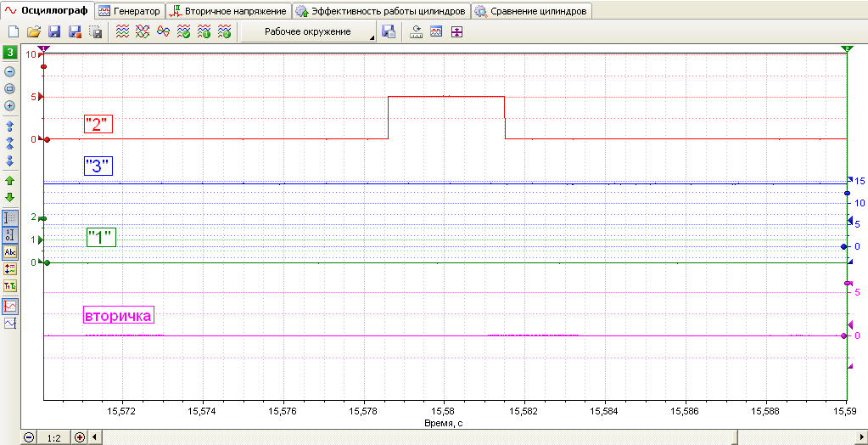Click the magenta channel zero-level handle
Viewport: 868px width, 445px height.
[843, 335]
